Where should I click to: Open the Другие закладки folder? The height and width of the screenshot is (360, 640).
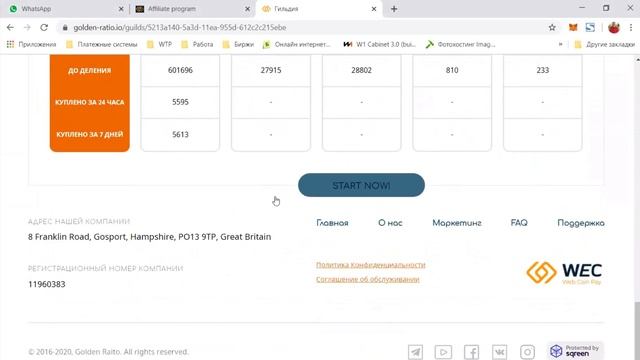click(604, 44)
